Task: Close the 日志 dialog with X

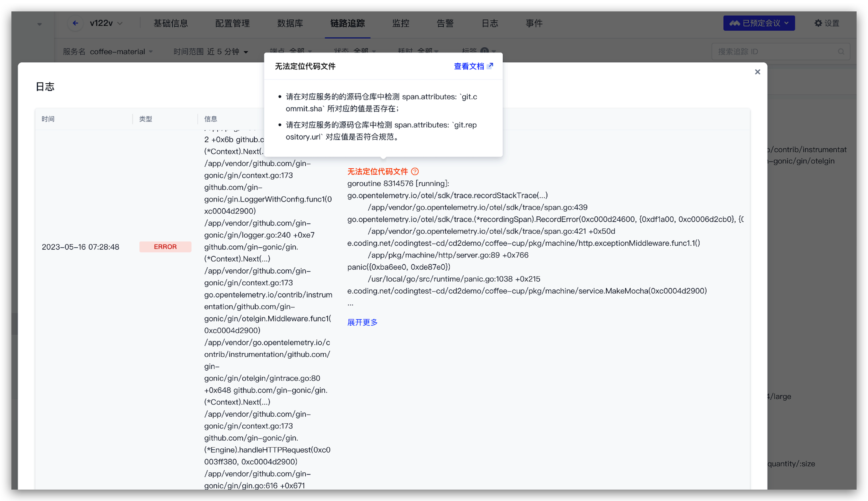Action: [x=757, y=72]
